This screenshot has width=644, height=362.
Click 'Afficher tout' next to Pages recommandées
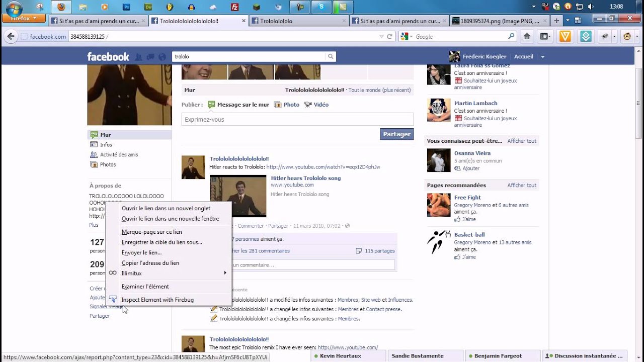click(522, 185)
